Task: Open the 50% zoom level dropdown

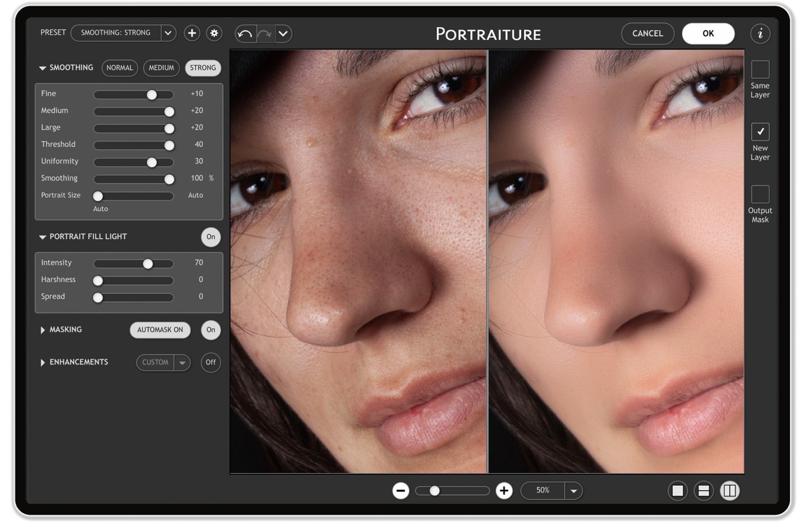Action: pos(574,491)
